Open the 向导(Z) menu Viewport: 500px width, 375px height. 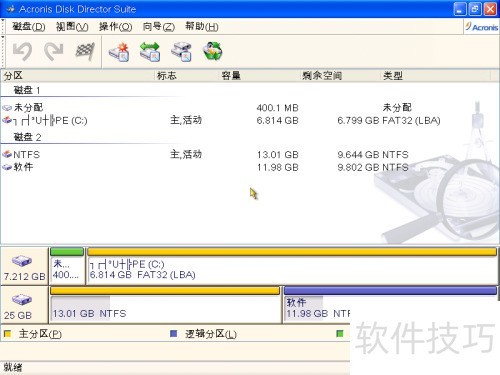(159, 27)
